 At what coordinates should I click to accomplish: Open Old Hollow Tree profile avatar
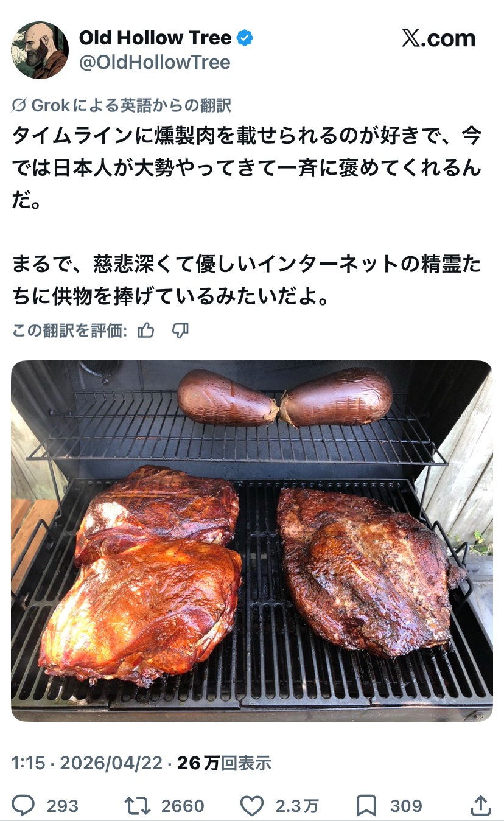tap(40, 50)
